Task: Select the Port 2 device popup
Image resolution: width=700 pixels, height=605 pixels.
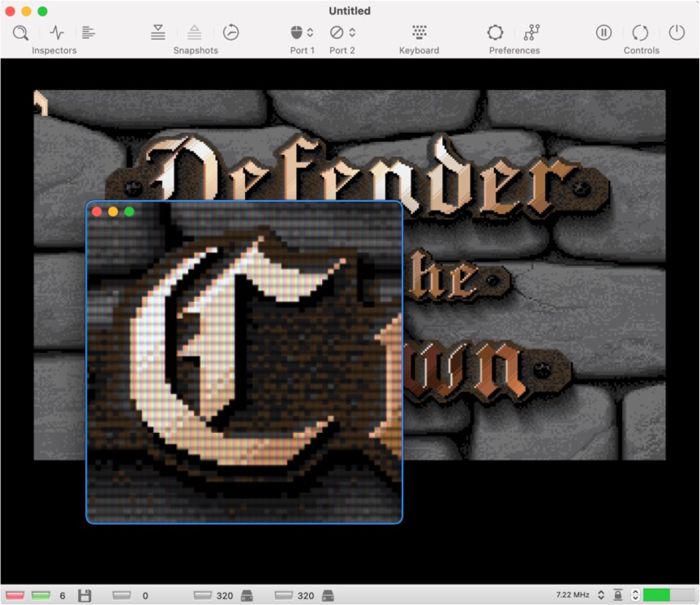Action: [342, 32]
